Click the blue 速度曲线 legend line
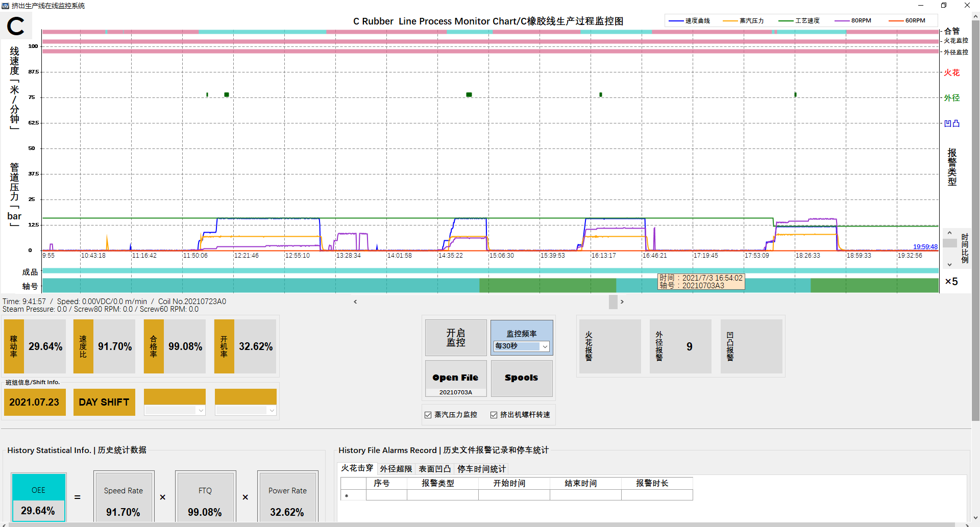This screenshot has height=527, width=980. (676, 21)
